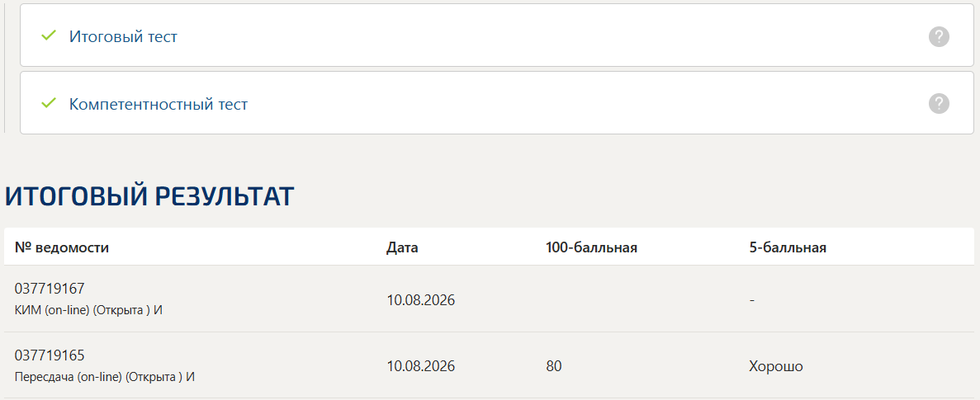
Task: Click the score value 80
Action: click(x=554, y=365)
